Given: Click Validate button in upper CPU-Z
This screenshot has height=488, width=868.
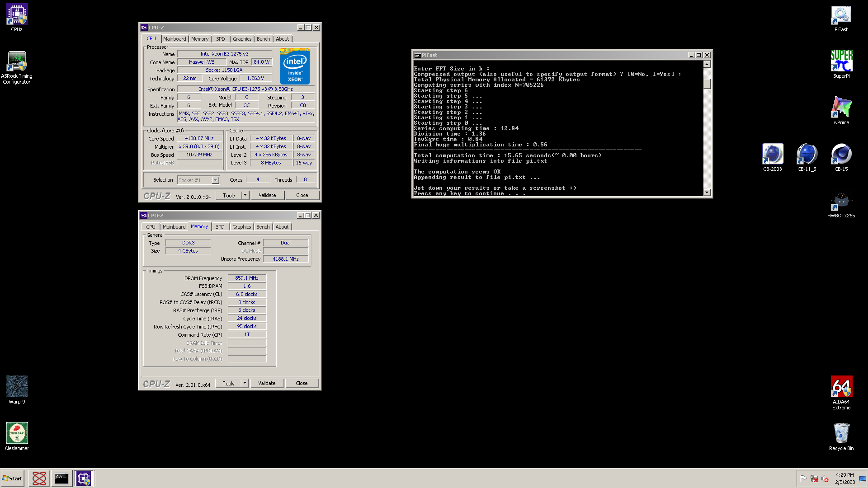Looking at the screenshot, I should [x=267, y=195].
